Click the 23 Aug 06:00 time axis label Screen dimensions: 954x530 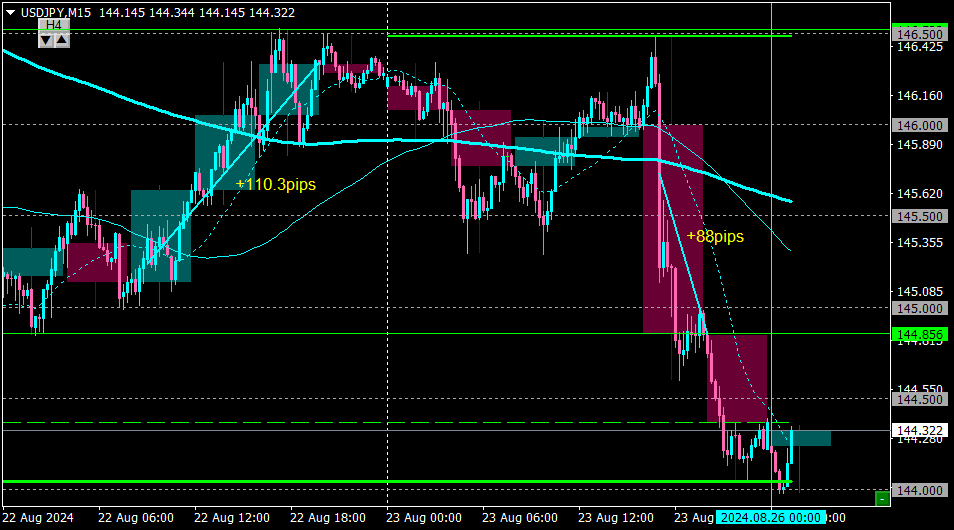coord(520,518)
